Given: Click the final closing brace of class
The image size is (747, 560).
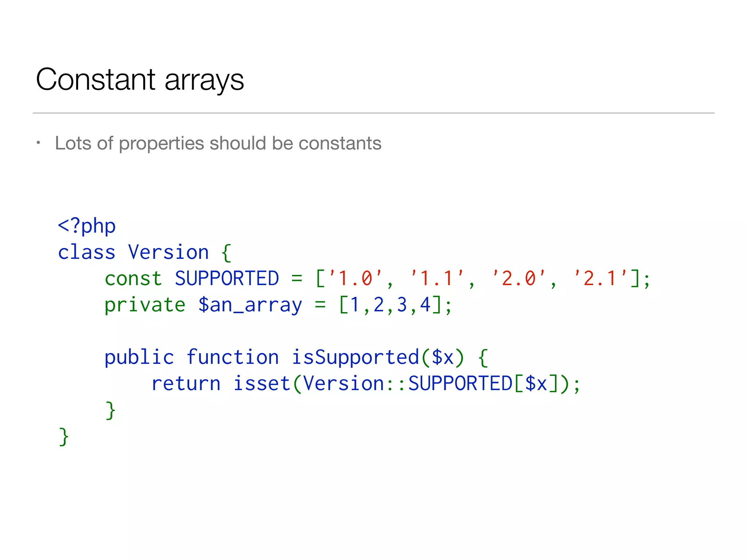Looking at the screenshot, I should 64,437.
